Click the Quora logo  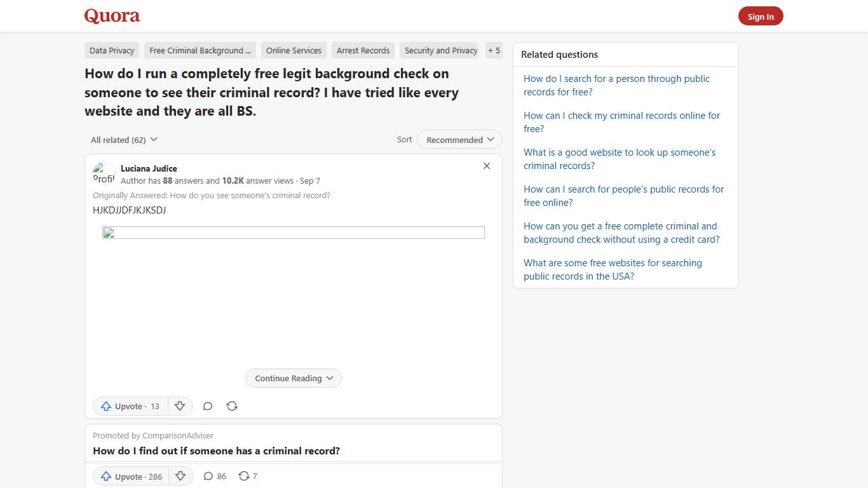pos(112,16)
